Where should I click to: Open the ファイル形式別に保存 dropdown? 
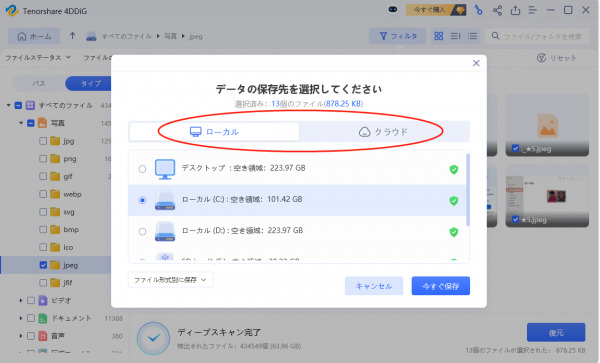tap(170, 280)
